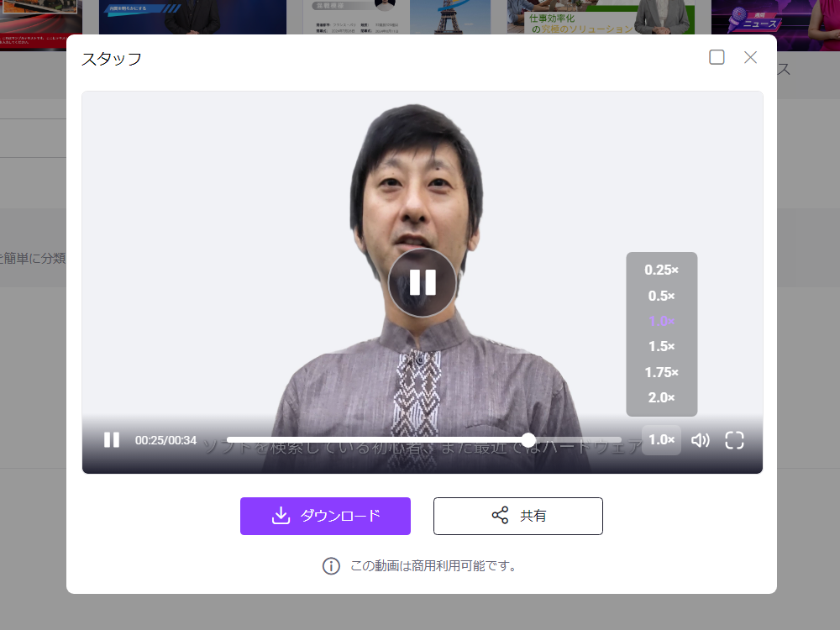Viewport: 840px width, 630px height.
Task: Mute the video using the speaker icon
Action: (701, 439)
